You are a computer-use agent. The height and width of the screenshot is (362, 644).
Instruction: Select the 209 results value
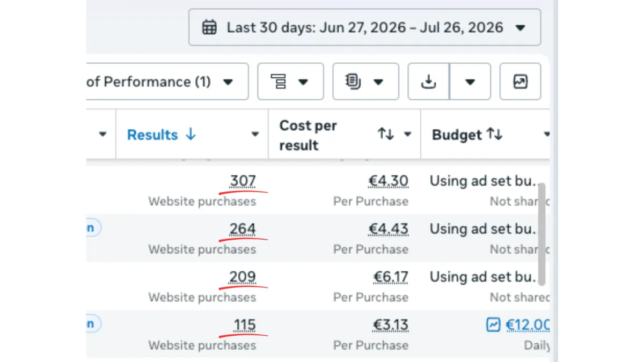coord(243,277)
